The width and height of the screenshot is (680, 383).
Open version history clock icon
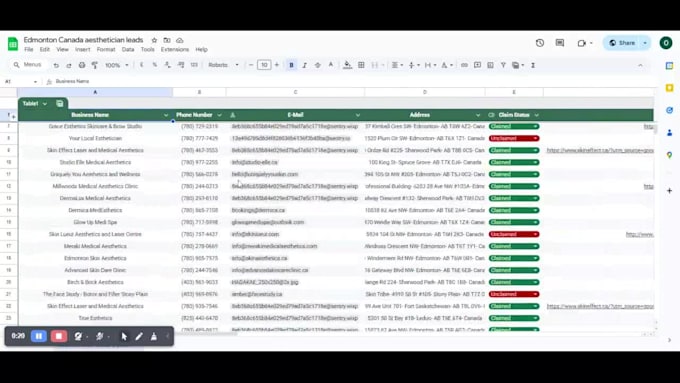coord(539,43)
